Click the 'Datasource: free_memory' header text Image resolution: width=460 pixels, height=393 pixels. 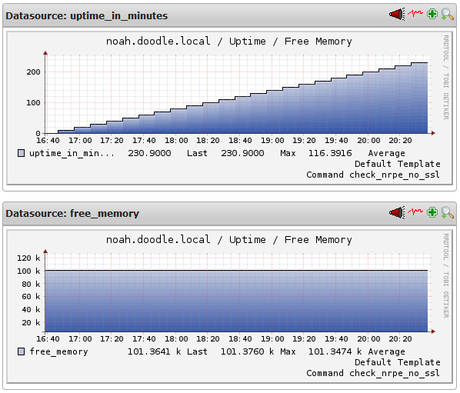point(72,214)
